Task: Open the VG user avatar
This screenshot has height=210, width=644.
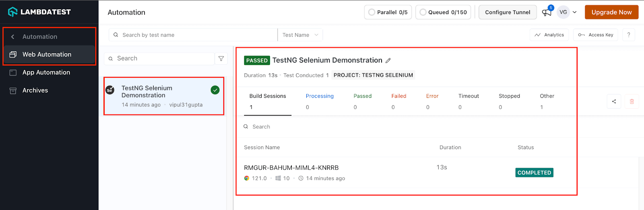Action: point(563,12)
